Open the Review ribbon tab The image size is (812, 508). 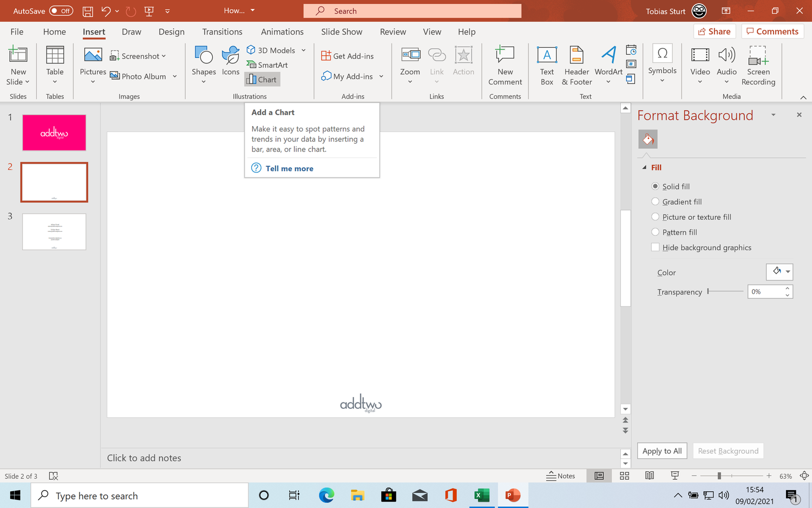pos(392,31)
